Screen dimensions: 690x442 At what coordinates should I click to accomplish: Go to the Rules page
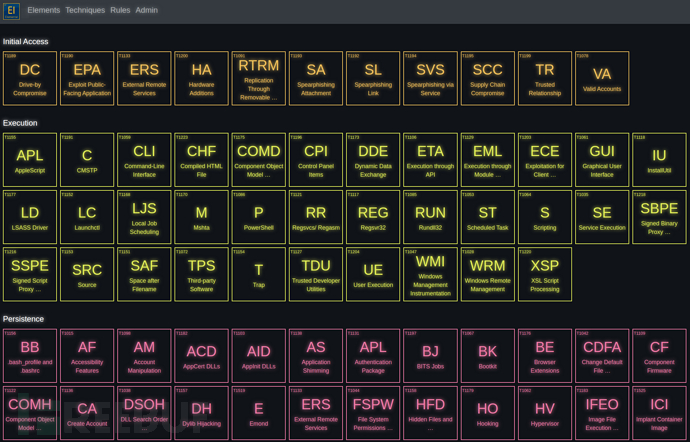[x=120, y=10]
